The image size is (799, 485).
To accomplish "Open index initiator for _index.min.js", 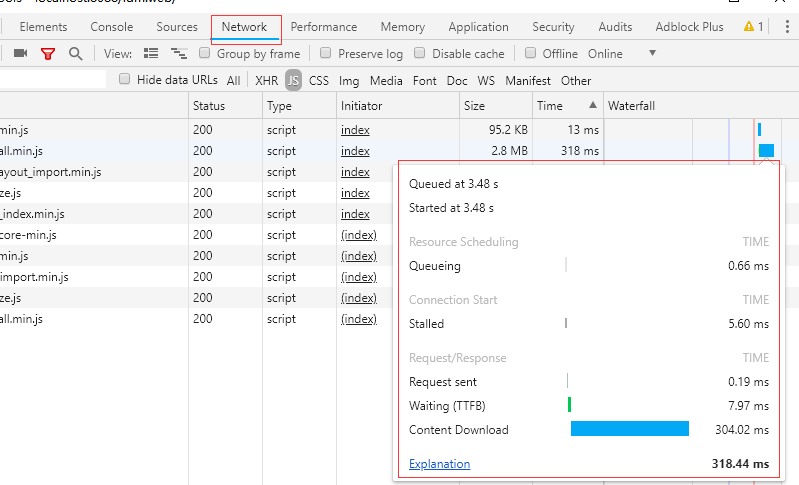I will [355, 214].
